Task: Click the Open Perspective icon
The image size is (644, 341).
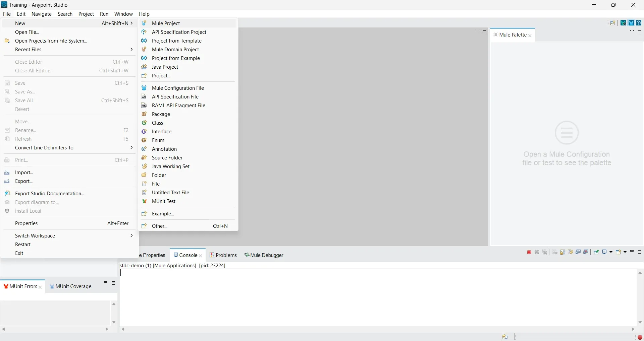Action: pyautogui.click(x=613, y=23)
